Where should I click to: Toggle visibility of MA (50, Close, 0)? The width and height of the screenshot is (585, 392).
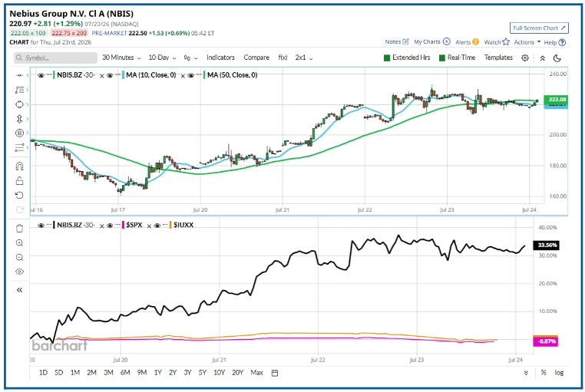[191, 75]
